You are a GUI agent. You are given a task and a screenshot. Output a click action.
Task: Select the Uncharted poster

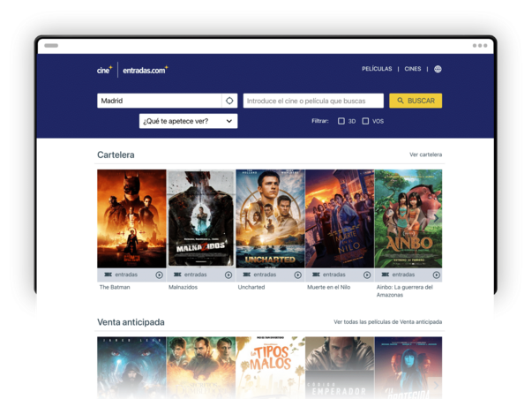click(270, 219)
